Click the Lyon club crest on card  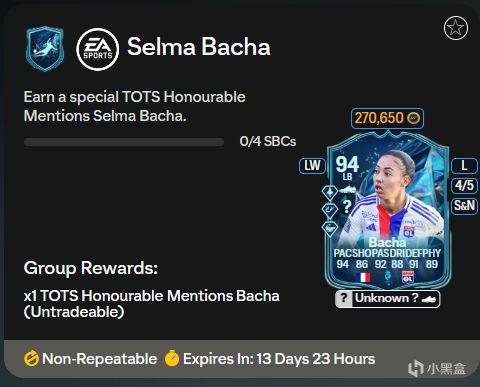pyautogui.click(x=408, y=277)
